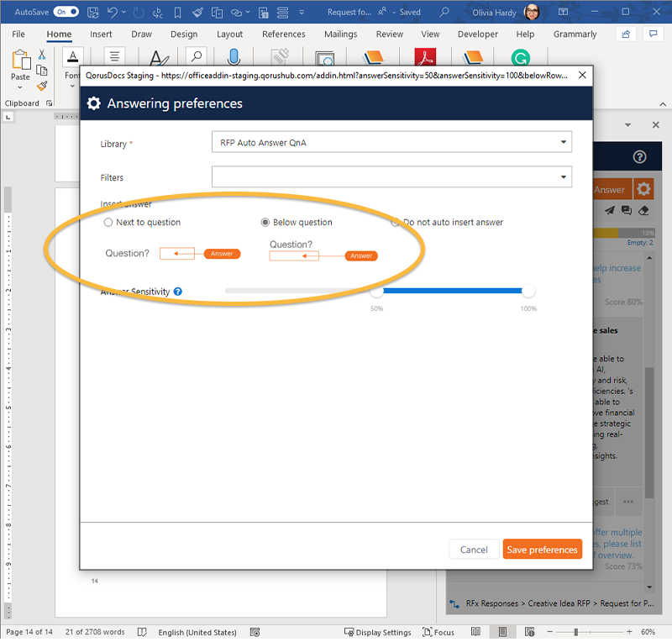Save the answering preferences
672x642 pixels.
pos(542,550)
